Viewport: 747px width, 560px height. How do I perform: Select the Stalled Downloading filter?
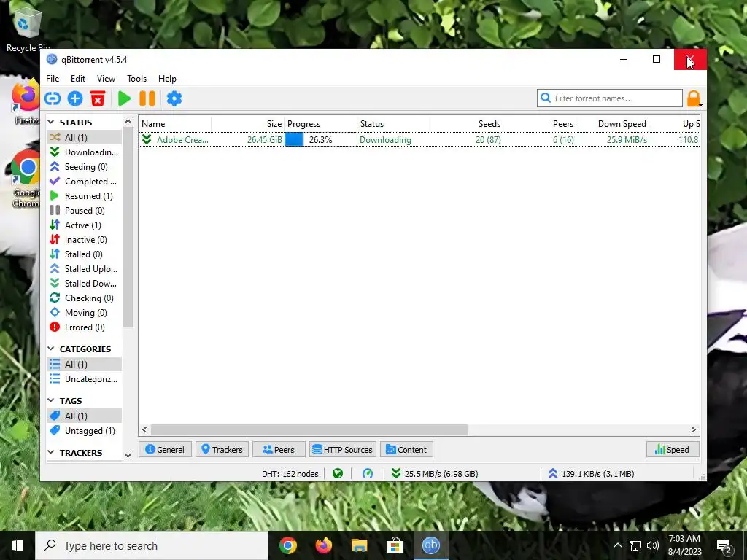(x=85, y=284)
